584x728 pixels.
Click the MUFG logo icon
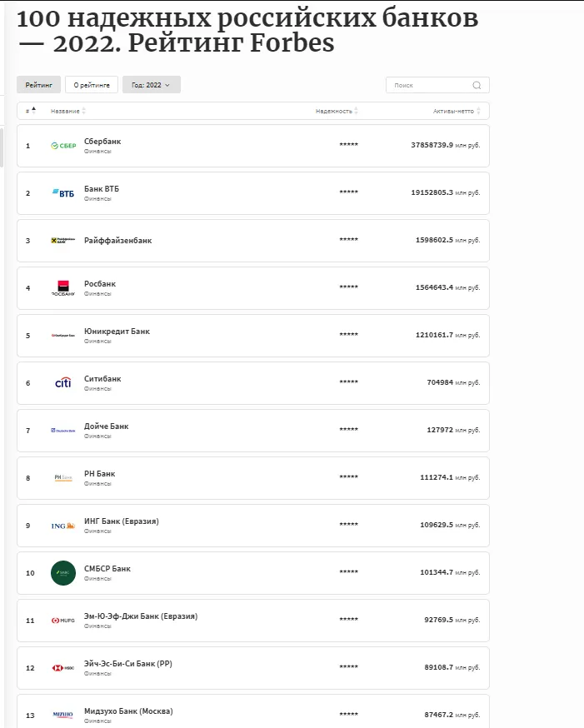(x=63, y=621)
